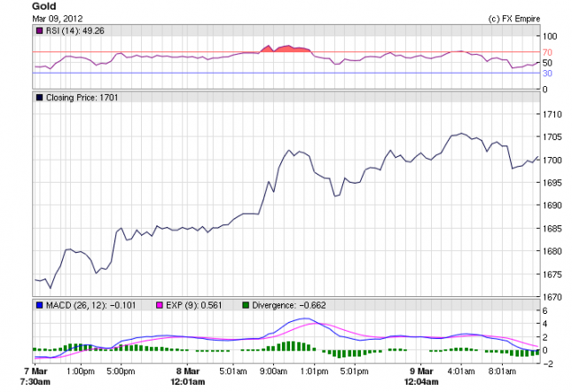The height and width of the screenshot is (392, 572).
Task: Click the price peak near 1705
Action: pyautogui.click(x=461, y=133)
